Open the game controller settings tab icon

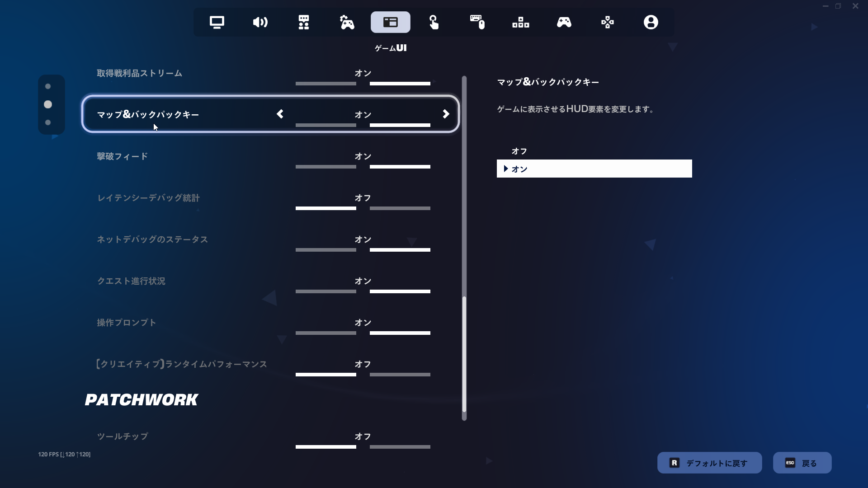347,22
